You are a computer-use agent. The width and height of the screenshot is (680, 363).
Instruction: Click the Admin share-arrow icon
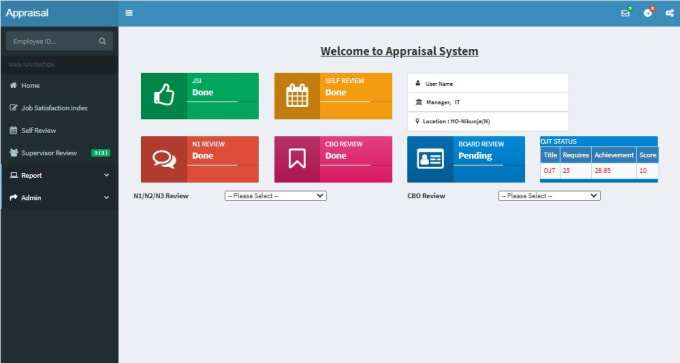(13, 197)
